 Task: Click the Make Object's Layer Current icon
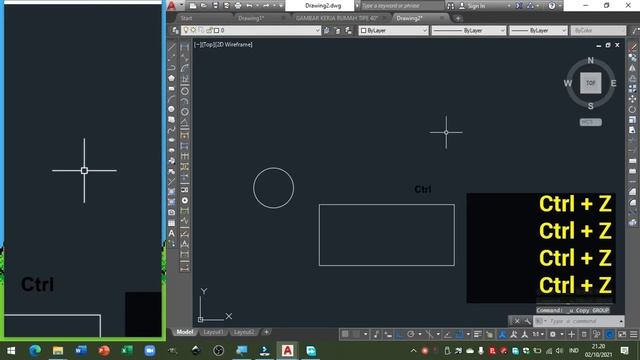tap(327, 30)
